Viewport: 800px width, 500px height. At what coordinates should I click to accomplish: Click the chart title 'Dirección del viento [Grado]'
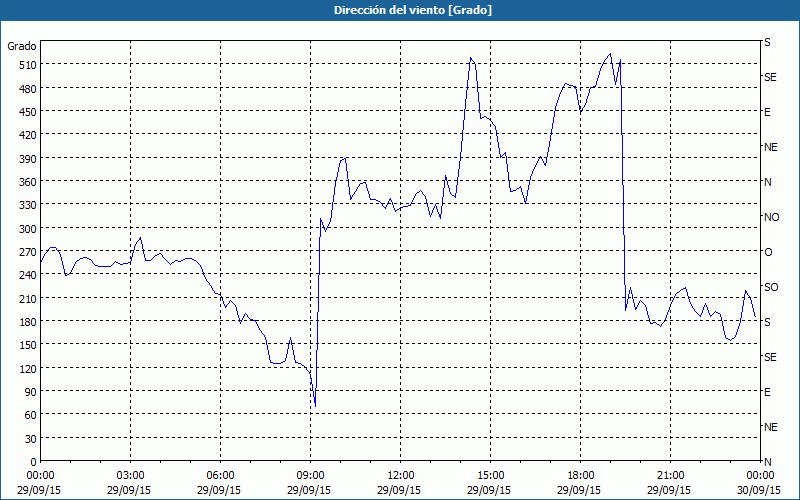[413, 10]
